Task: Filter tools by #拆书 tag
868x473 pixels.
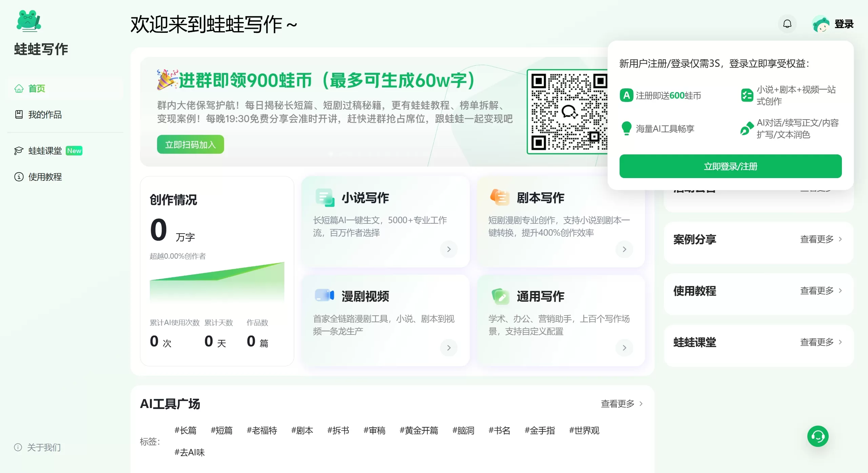Action: click(338, 430)
